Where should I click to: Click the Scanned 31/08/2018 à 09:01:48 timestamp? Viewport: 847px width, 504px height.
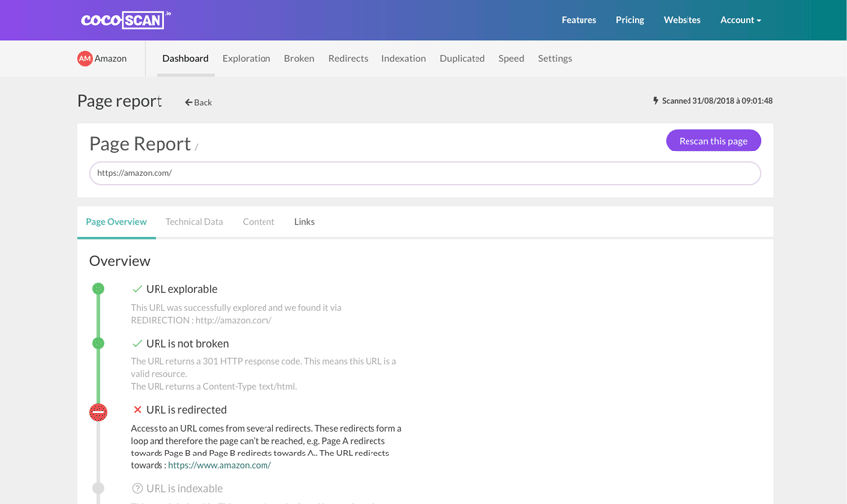click(x=717, y=100)
